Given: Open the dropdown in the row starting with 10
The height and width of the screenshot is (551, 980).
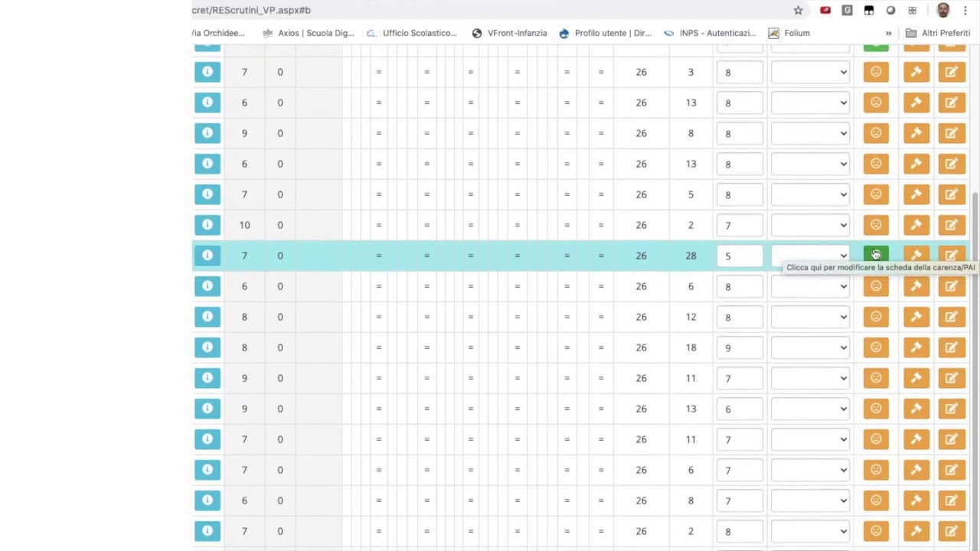Looking at the screenshot, I should [x=810, y=225].
